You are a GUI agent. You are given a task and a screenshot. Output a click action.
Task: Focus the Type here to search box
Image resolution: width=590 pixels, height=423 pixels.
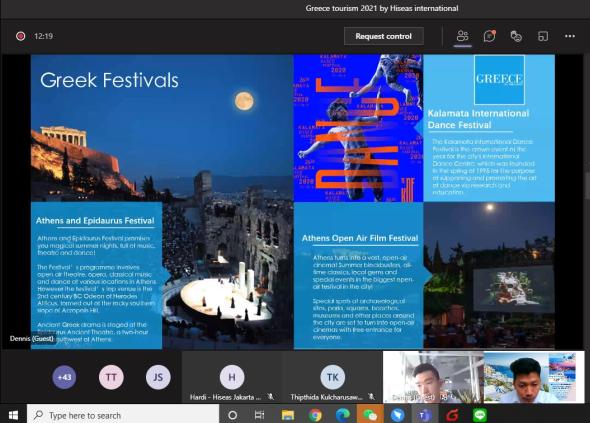click(123, 415)
